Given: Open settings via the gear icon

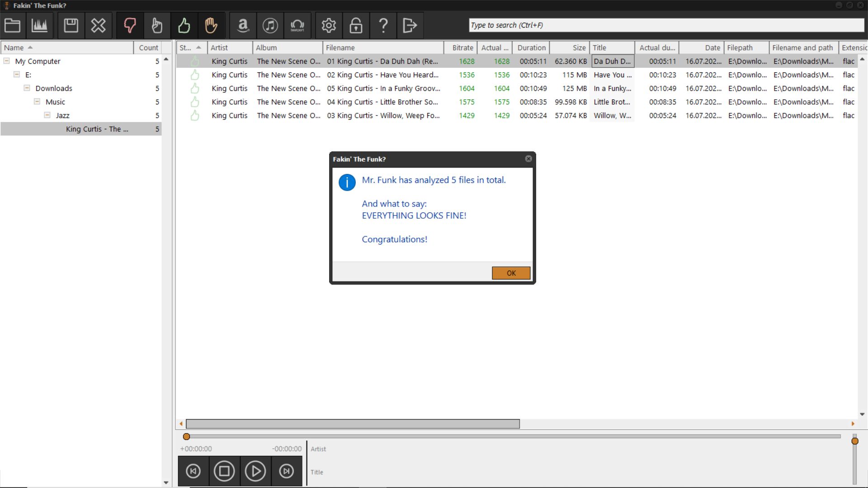Looking at the screenshot, I should pos(329,25).
